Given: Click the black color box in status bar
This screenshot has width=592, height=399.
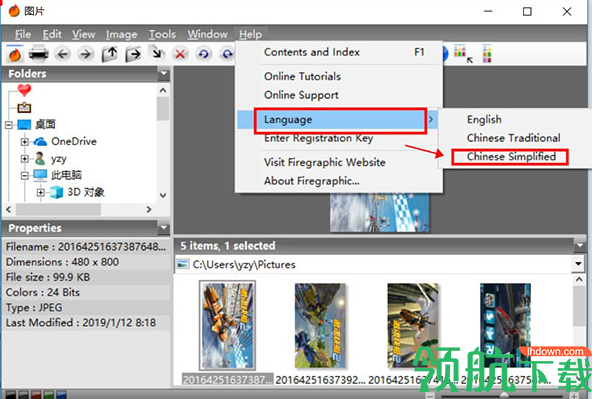Looking at the screenshot, I should 11,395.
